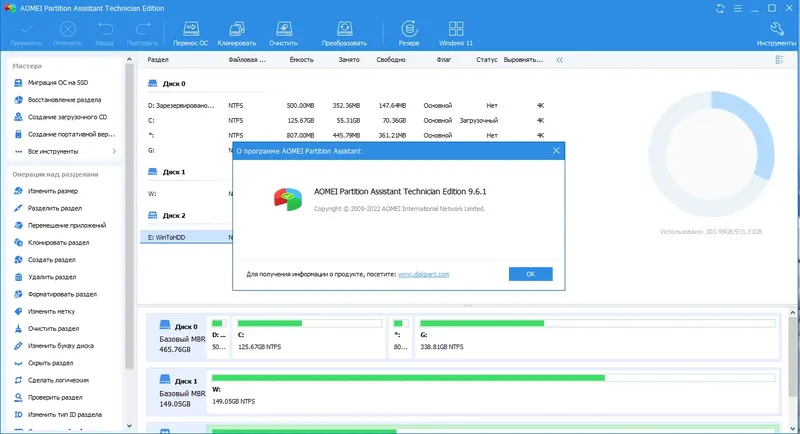This screenshot has height=434, width=800.
Task: Select Клонировать раздел operation
Action: (x=58, y=243)
